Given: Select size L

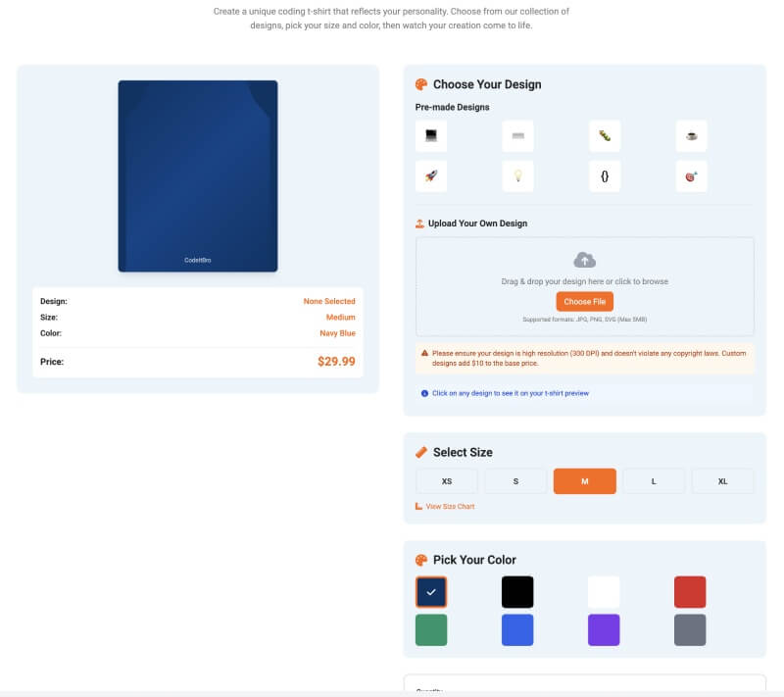Looking at the screenshot, I should tap(654, 480).
